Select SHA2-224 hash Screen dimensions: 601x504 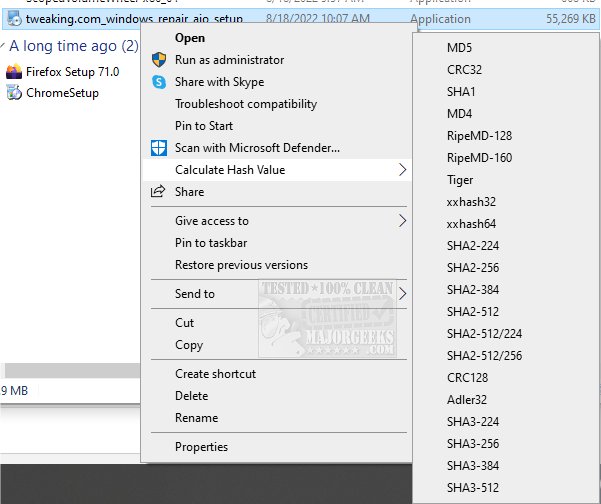coord(506,245)
